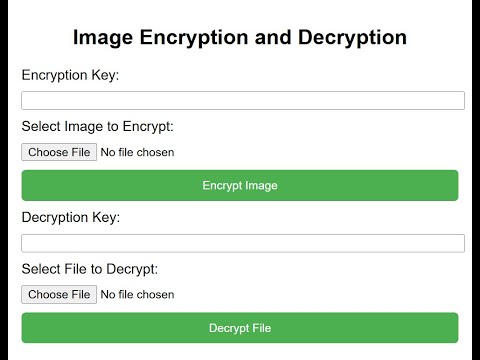
Task: Select the "Select File to Decrypt:" label
Action: pyautogui.click(x=90, y=269)
